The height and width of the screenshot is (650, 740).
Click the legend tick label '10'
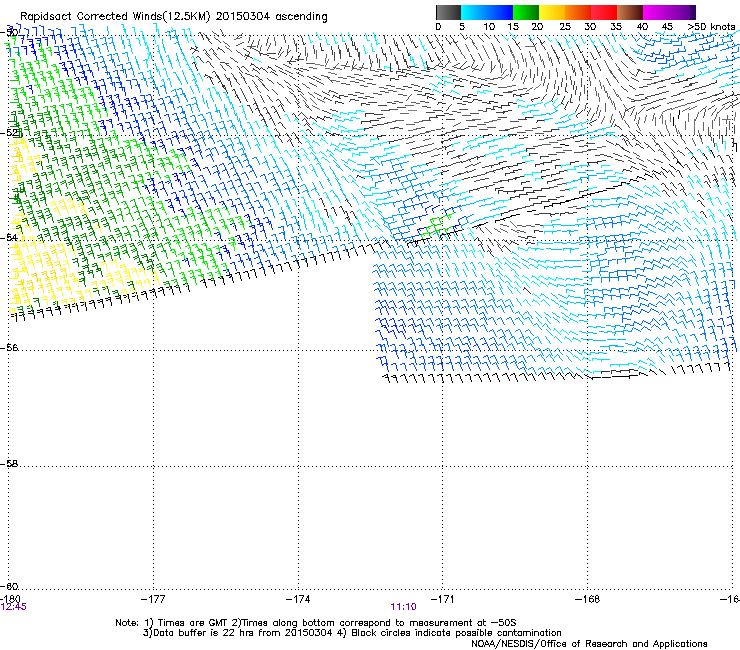(x=489, y=26)
